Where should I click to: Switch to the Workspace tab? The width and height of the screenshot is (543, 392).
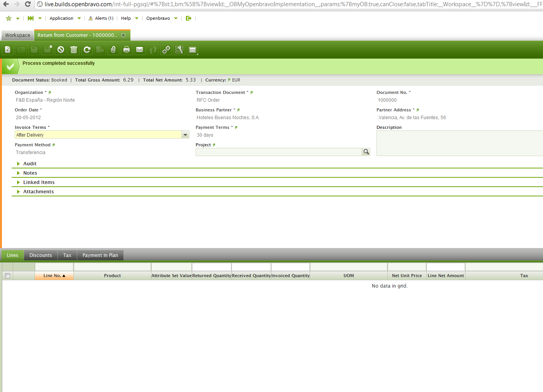(17, 35)
